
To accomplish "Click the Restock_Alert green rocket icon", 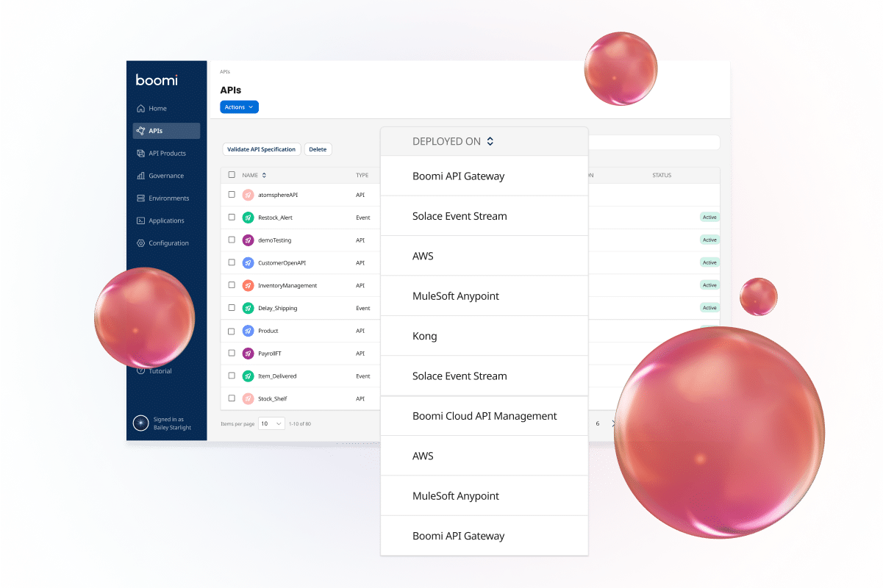I will click(249, 218).
